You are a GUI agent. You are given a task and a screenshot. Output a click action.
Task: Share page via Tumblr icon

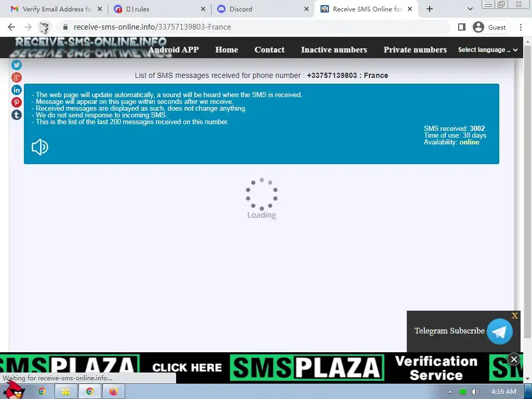coord(16,115)
